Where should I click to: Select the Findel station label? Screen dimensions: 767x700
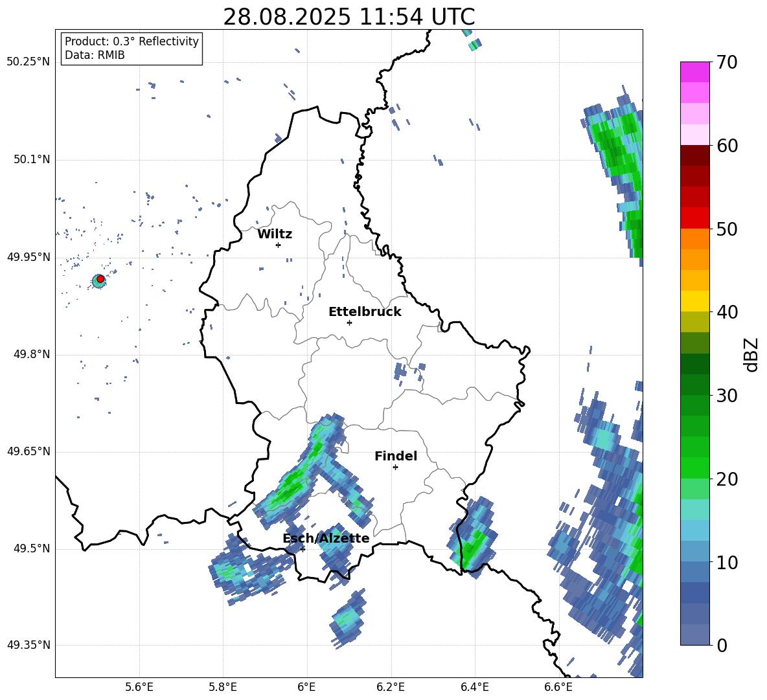[x=396, y=456]
